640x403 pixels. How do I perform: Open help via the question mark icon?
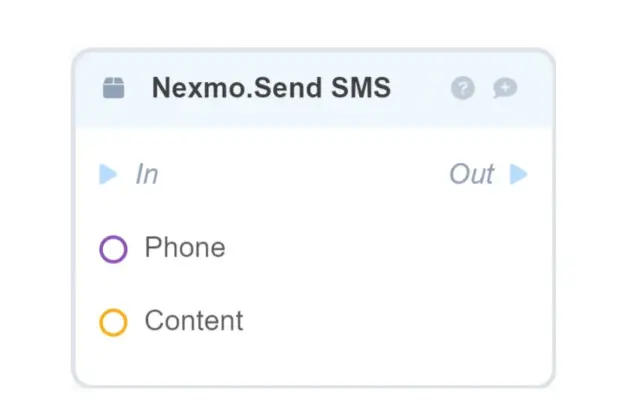(x=462, y=89)
